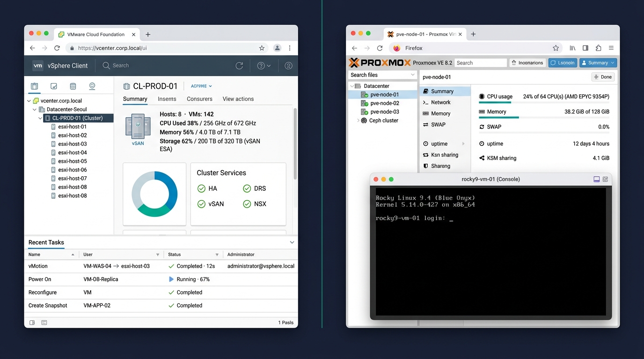Bookmark the Proxmox page with the Firefox star
This screenshot has height=359, width=644.
tap(556, 48)
